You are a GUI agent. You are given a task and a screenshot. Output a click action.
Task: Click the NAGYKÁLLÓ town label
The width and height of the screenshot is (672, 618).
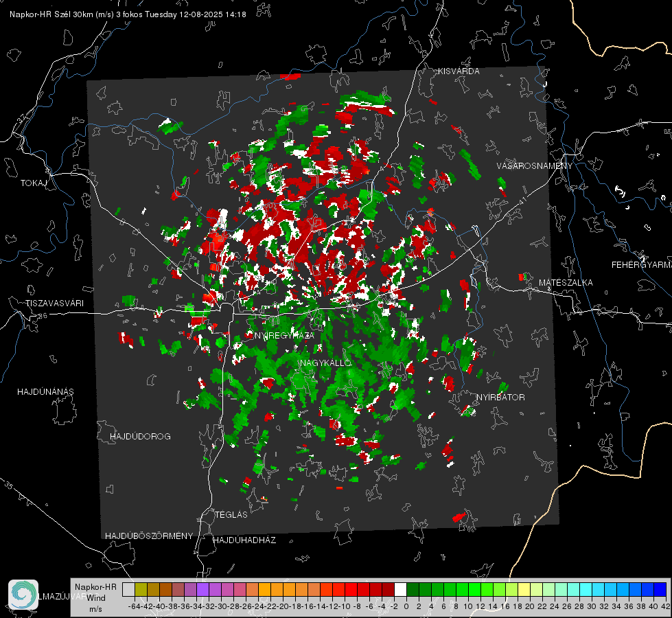pos(326,363)
